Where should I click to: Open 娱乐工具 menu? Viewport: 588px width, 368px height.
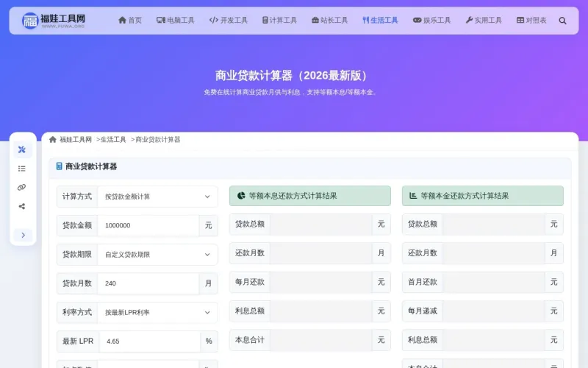(431, 21)
